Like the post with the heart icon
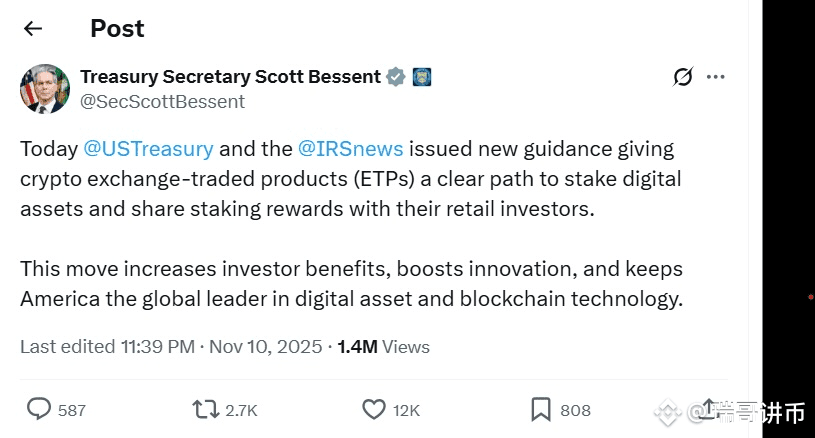Screen dimensions: 815x438 pyautogui.click(x=373, y=409)
